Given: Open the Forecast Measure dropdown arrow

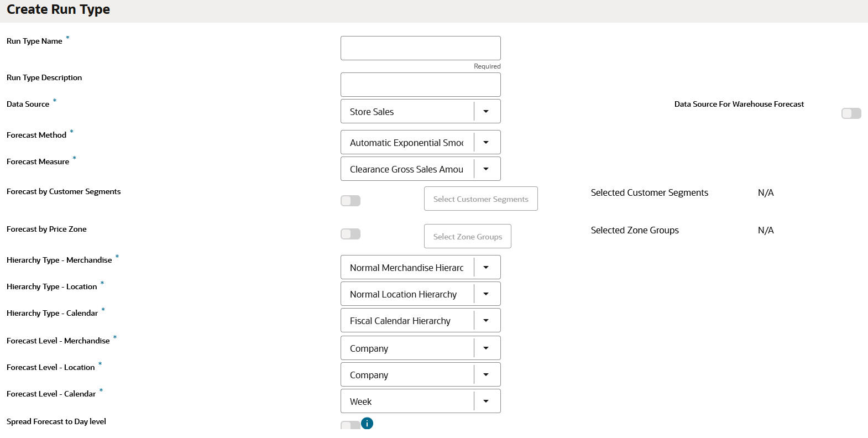Looking at the screenshot, I should (486, 169).
